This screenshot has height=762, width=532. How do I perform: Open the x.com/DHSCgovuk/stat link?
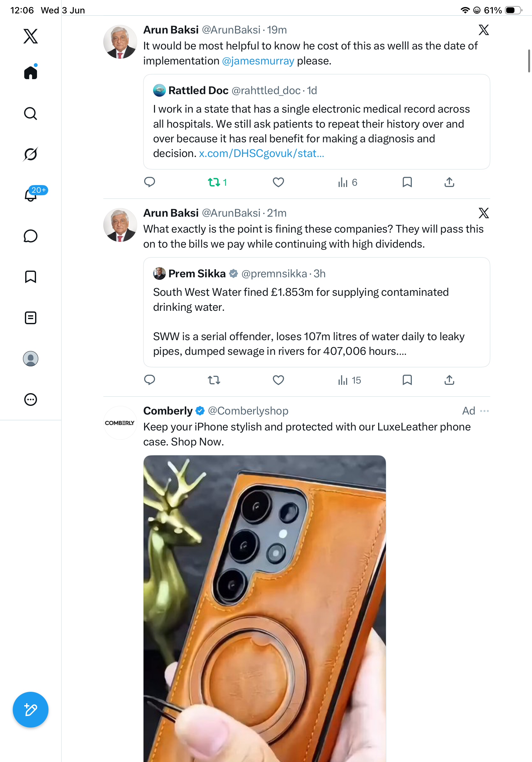[261, 153]
